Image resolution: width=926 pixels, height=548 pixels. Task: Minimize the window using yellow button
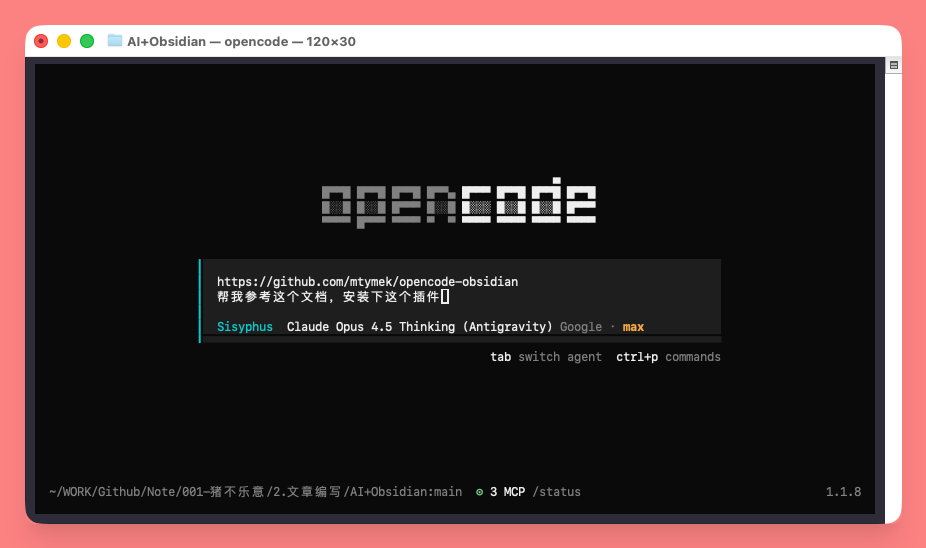pyautogui.click(x=64, y=41)
